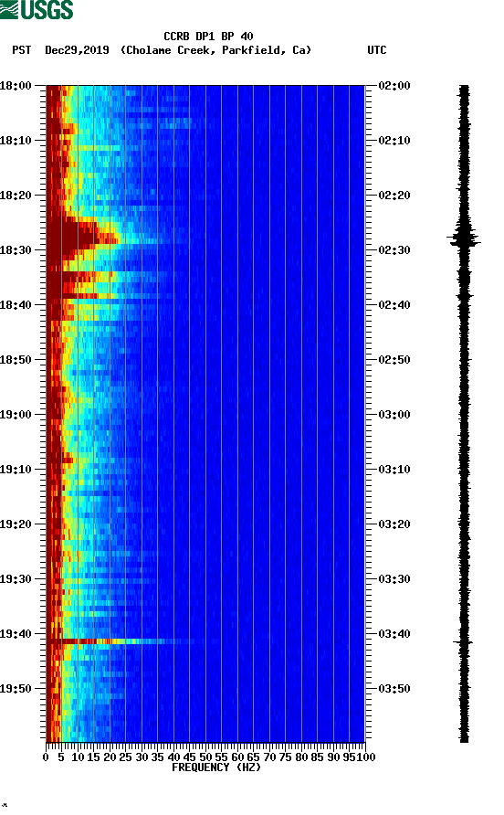Click the 'PST' timezone label
Screen dimensions: 504x815
pos(22,50)
